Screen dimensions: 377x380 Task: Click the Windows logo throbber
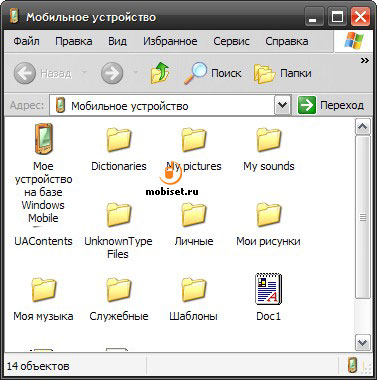tap(353, 41)
